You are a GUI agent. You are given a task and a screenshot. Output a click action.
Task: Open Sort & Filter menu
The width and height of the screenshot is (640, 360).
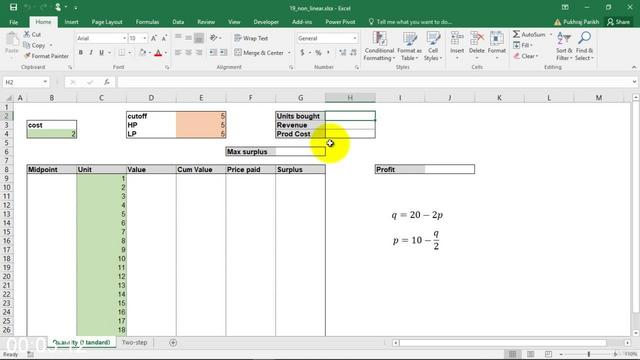tap(564, 46)
